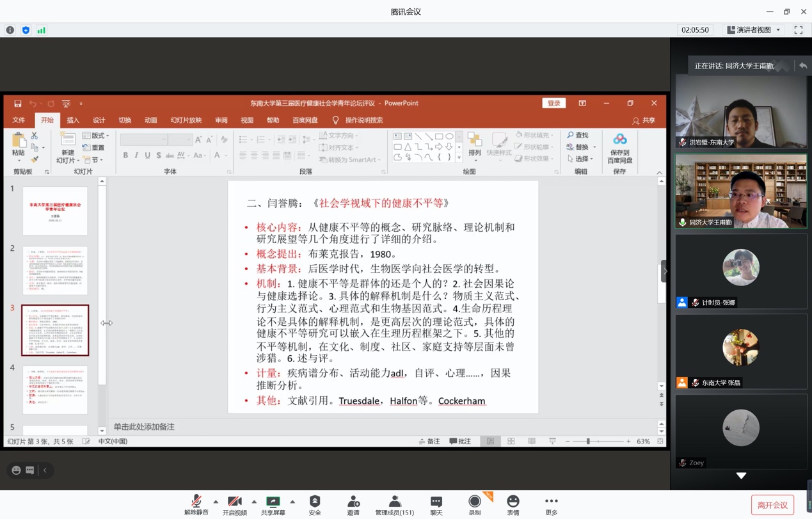Check the green network signal icon
Screen dimensions: 812x519
point(42,30)
